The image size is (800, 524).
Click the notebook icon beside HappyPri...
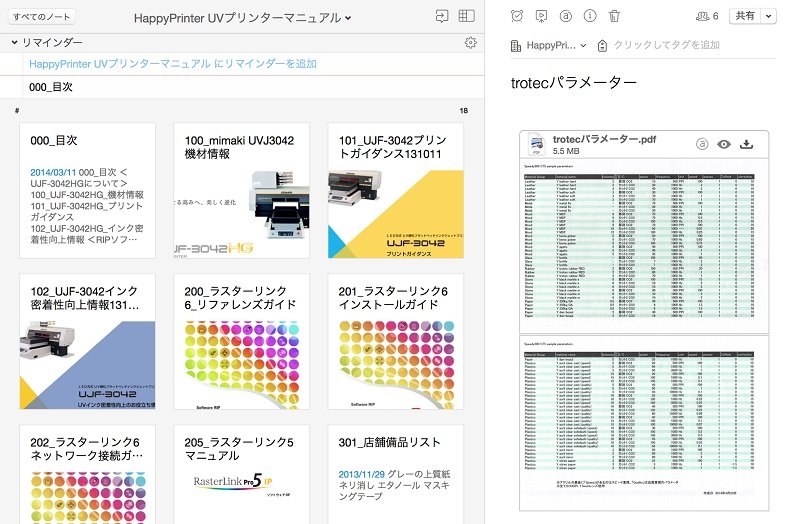pyautogui.click(x=516, y=46)
